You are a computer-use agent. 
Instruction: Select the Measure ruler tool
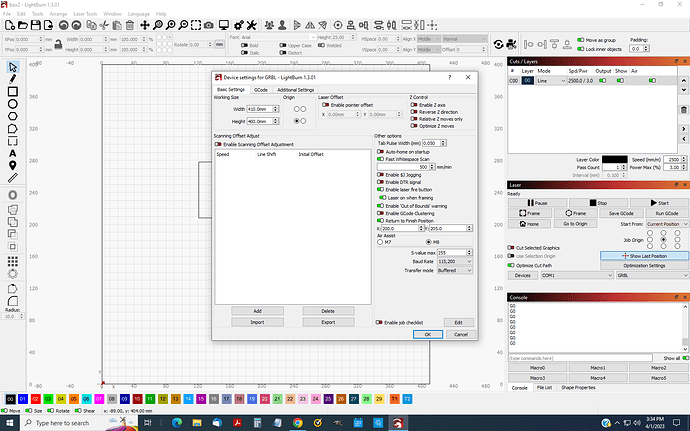(x=13, y=178)
